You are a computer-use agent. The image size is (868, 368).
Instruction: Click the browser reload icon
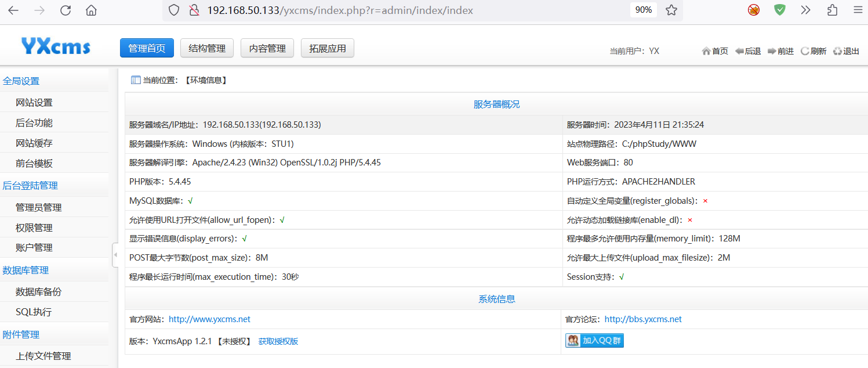pos(66,10)
